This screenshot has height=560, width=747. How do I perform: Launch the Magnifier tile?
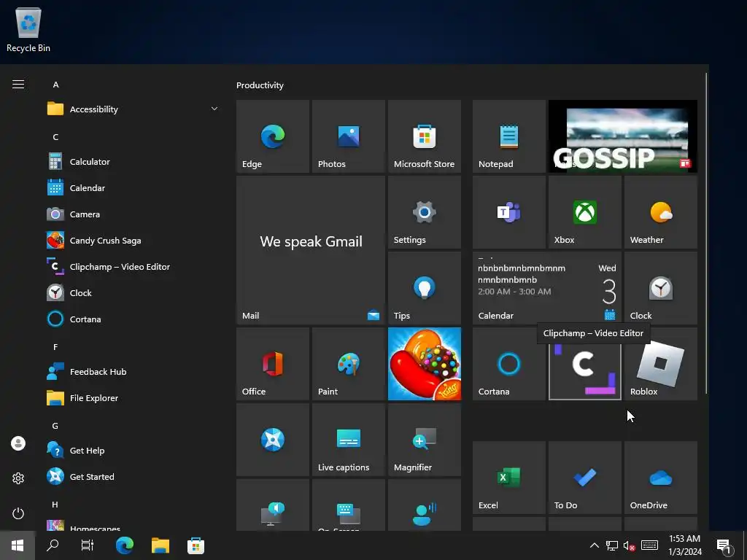[425, 440]
